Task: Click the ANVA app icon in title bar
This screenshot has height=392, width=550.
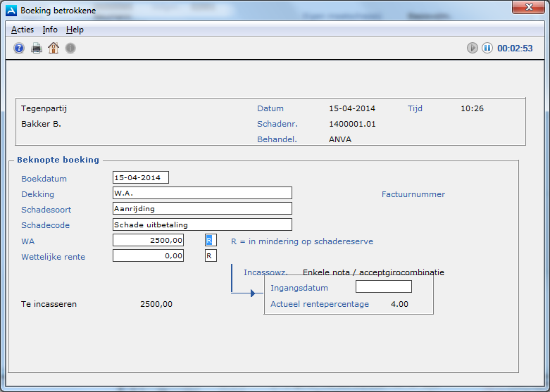Action: [11, 11]
